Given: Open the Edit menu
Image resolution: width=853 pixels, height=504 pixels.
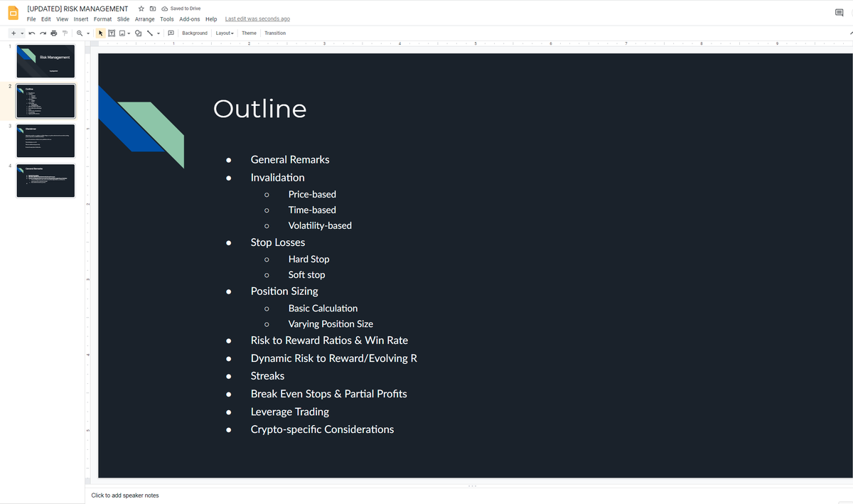Looking at the screenshot, I should (46, 19).
